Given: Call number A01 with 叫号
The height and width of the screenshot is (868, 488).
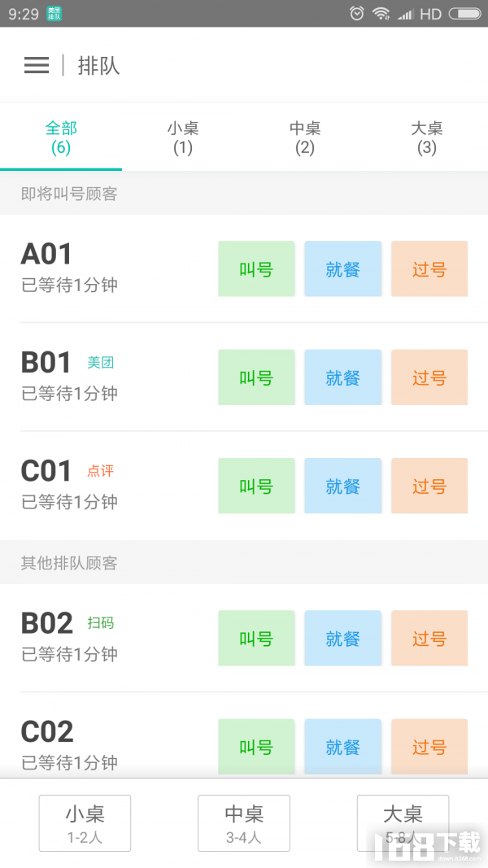Looking at the screenshot, I should pyautogui.click(x=256, y=269).
